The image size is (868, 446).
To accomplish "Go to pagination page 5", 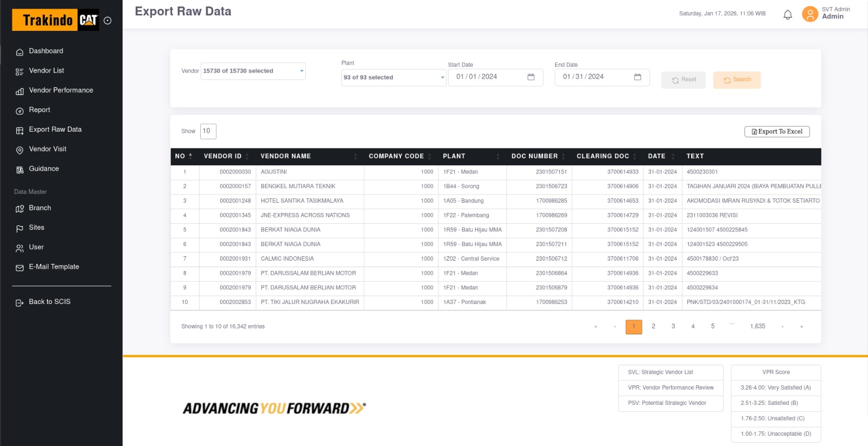I will point(713,326).
